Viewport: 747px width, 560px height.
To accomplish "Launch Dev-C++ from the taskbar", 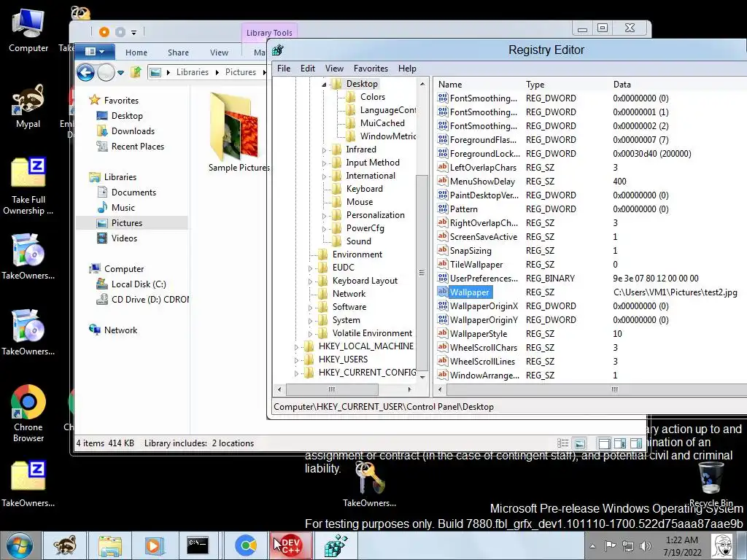I will (291, 545).
